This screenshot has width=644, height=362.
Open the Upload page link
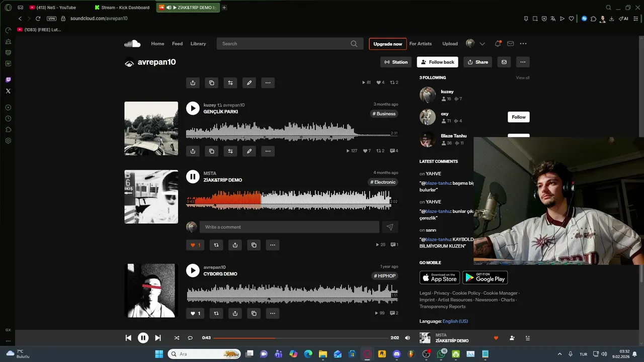[x=450, y=44]
